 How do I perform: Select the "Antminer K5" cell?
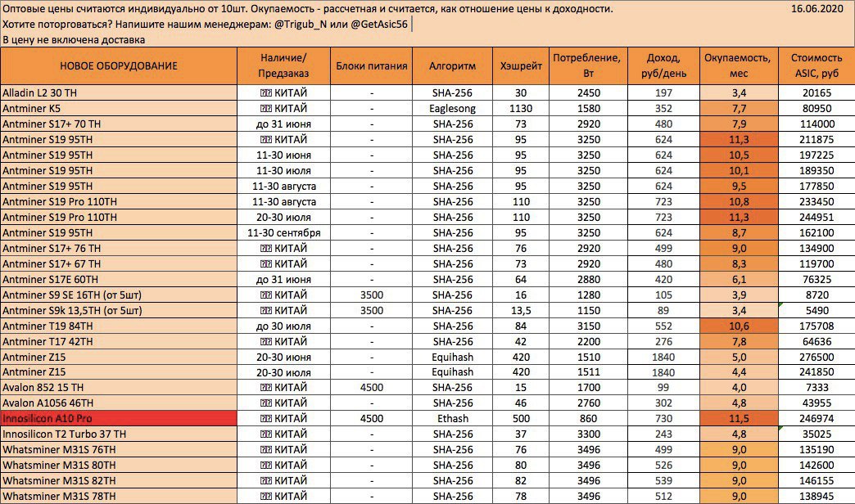[118, 109]
